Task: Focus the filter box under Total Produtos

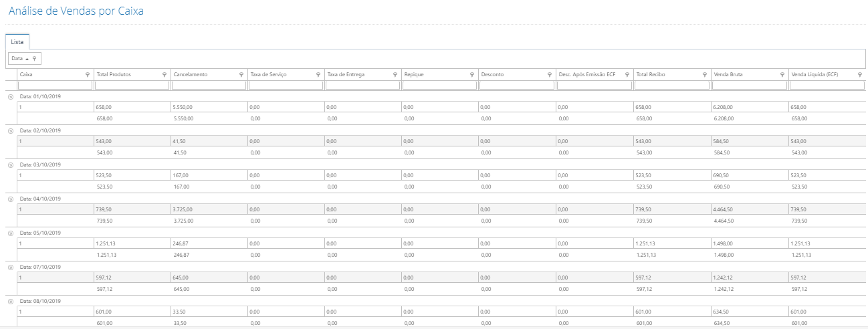Action: (132, 86)
